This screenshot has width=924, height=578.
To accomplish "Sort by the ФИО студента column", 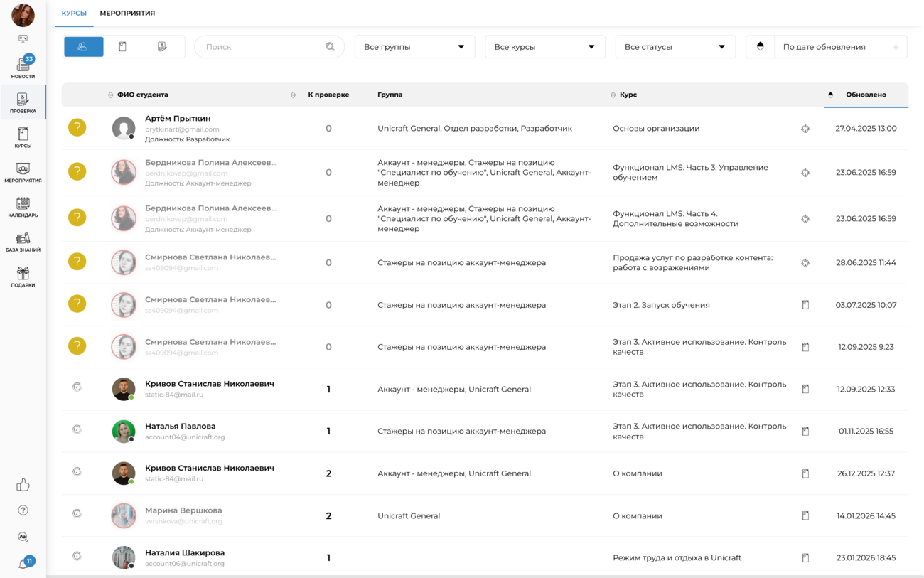I will click(142, 95).
